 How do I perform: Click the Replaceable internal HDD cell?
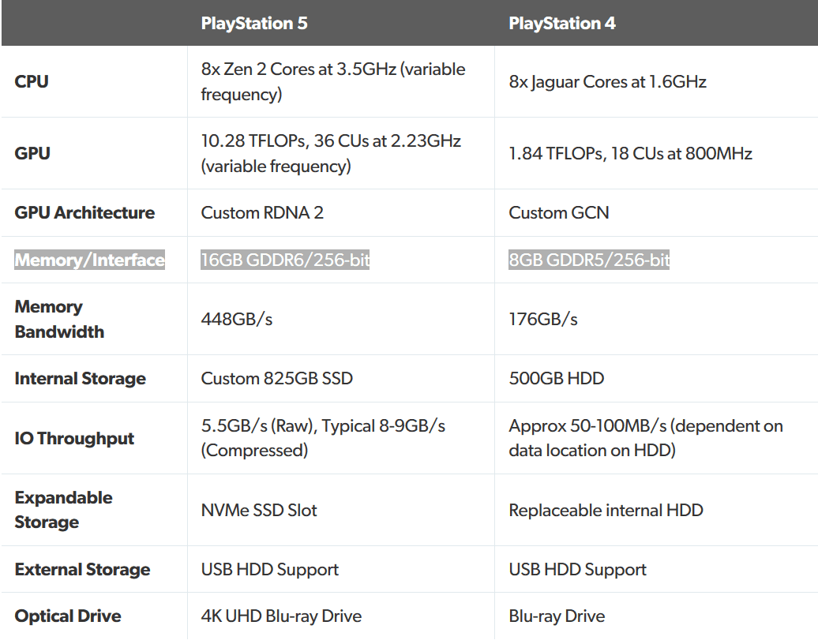[606, 511]
